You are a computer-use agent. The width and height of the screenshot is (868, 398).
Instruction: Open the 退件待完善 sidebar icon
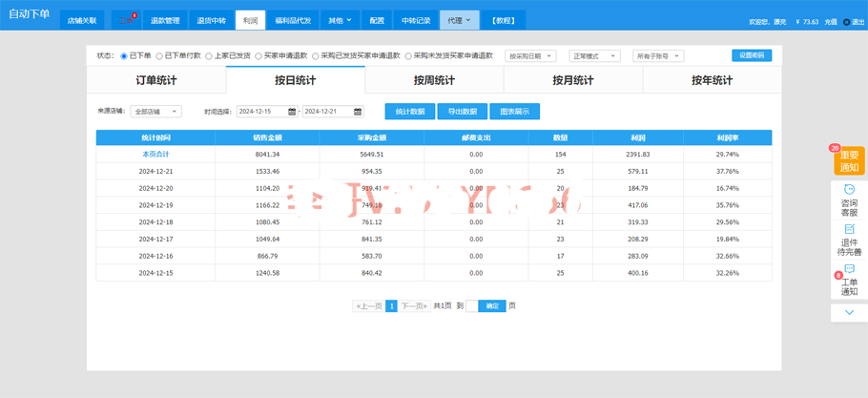pyautogui.click(x=849, y=240)
